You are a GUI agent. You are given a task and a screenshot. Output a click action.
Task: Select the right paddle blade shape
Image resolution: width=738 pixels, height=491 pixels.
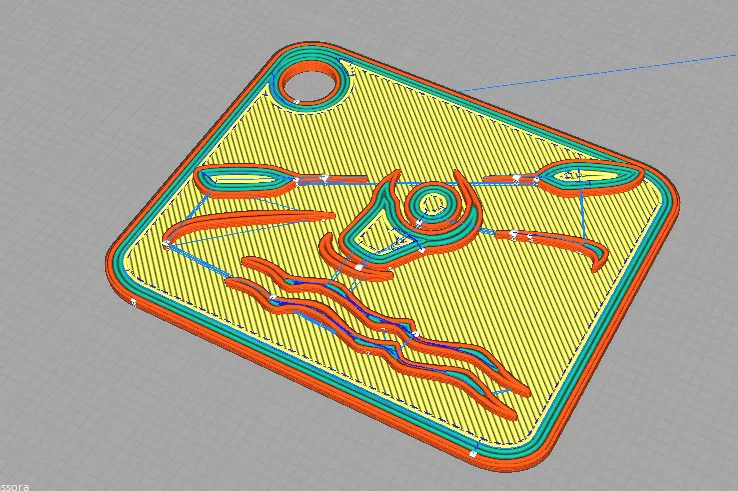point(590,177)
